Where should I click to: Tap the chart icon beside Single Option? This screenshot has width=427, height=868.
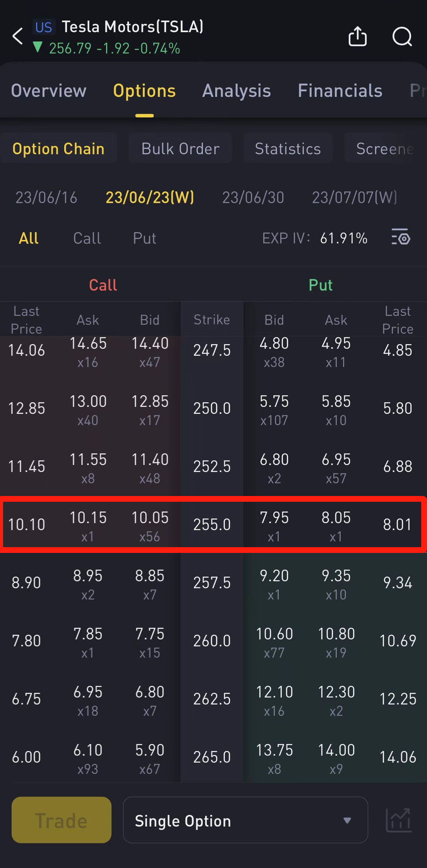point(398,820)
